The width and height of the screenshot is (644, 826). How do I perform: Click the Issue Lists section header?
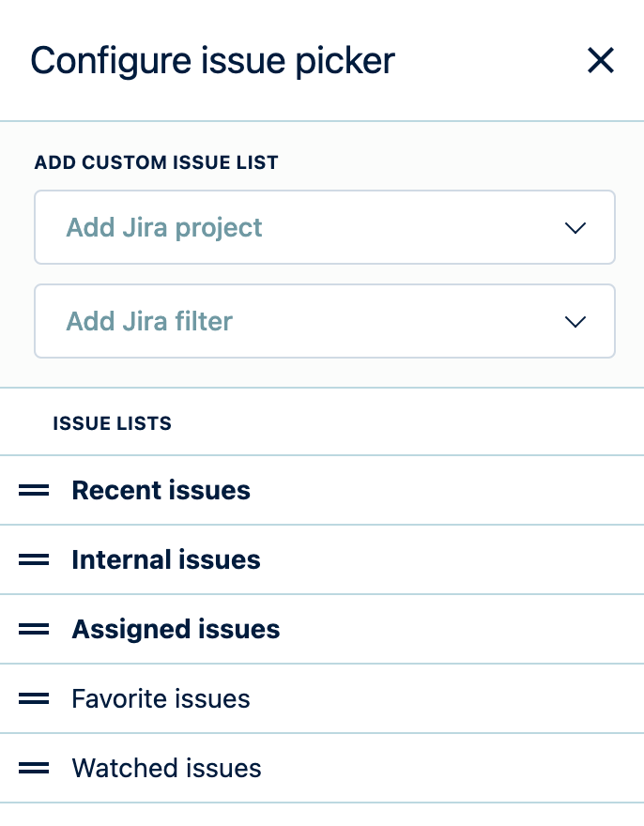click(x=112, y=423)
